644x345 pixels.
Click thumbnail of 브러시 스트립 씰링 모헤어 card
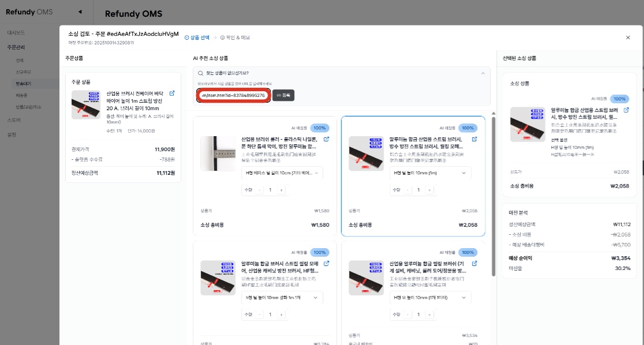pos(218,277)
